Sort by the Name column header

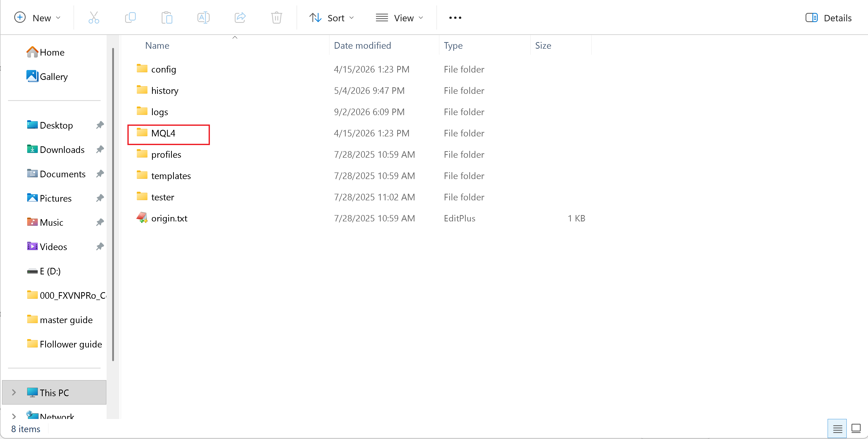click(157, 45)
